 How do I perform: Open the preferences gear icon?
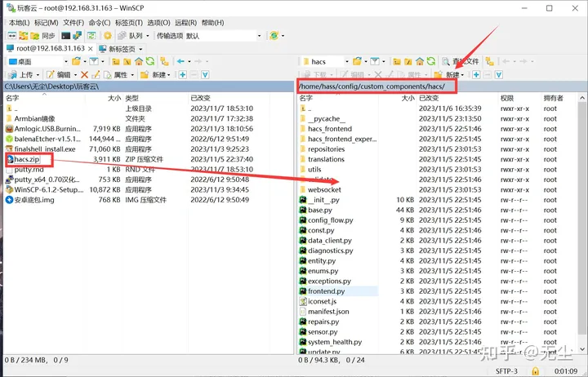[x=107, y=36]
